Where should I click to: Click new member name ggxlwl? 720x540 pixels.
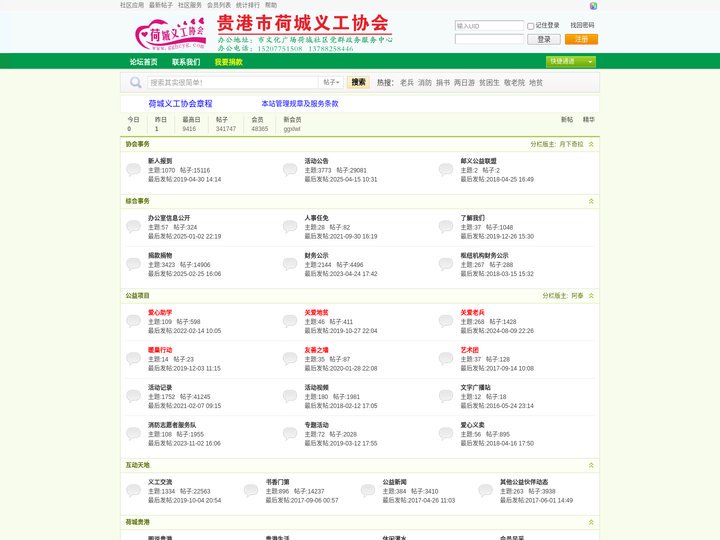coord(292,129)
